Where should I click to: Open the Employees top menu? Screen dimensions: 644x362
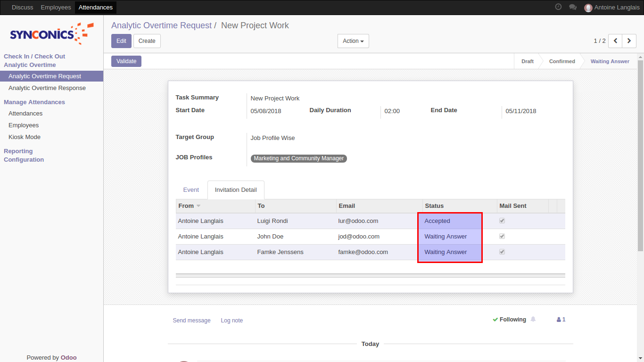[56, 8]
